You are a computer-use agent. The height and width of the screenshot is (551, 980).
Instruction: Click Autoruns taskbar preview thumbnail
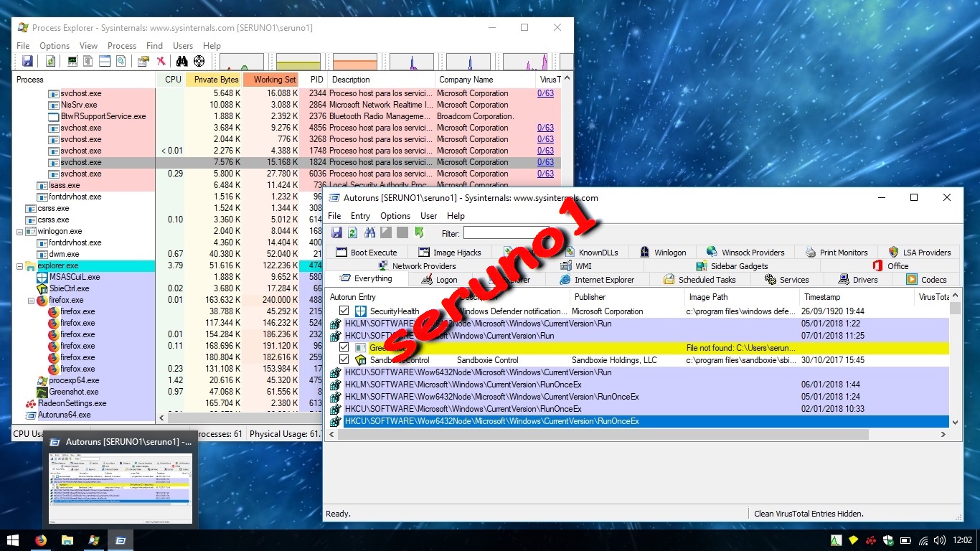(x=121, y=488)
